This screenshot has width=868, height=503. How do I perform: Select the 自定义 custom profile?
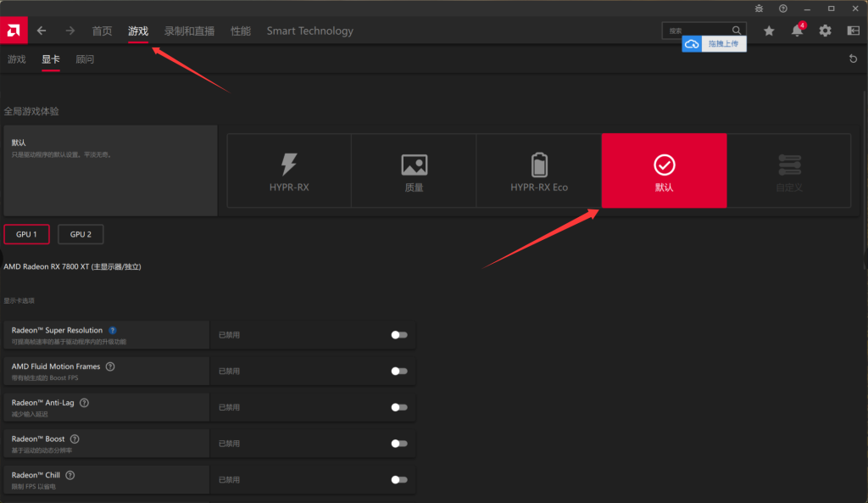point(789,170)
